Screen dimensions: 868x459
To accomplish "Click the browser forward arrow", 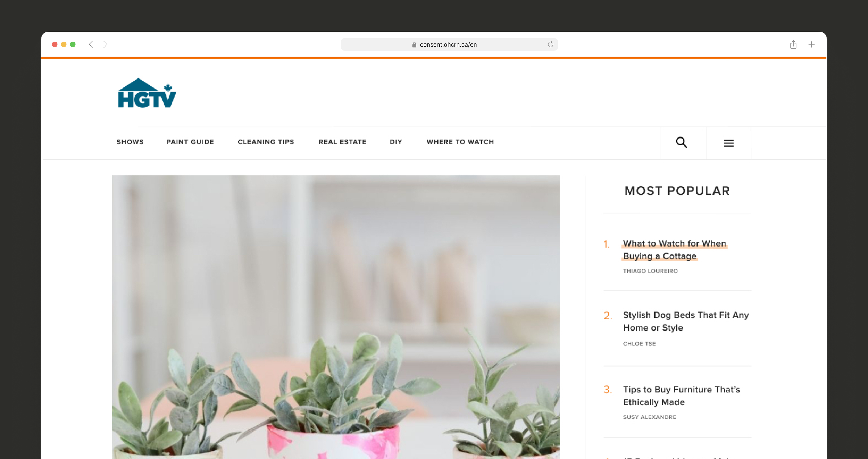I will 105,44.
